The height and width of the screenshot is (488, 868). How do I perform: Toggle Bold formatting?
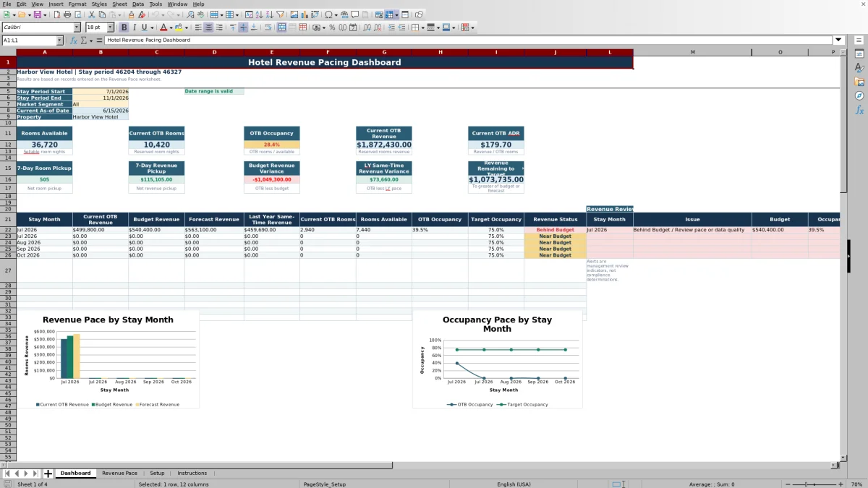click(x=124, y=27)
